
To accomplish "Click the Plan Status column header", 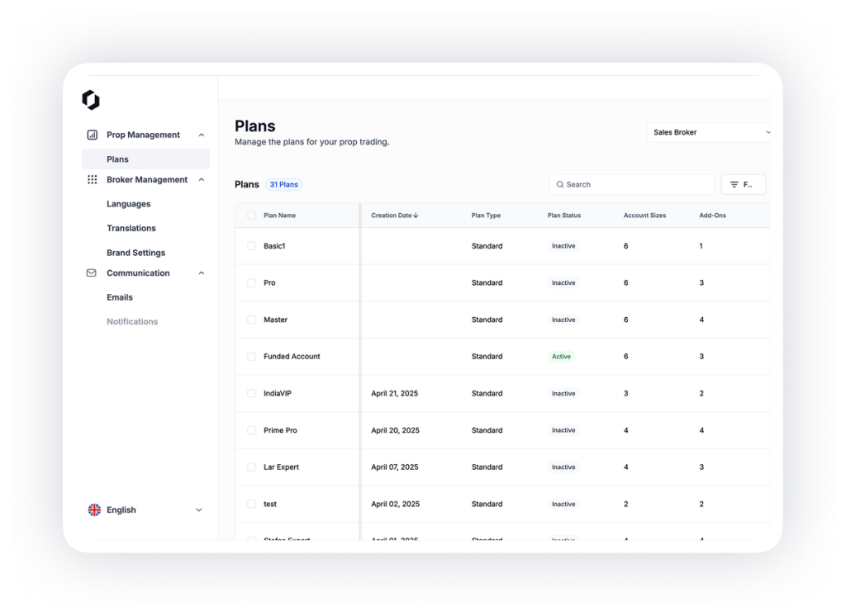I will [563, 216].
